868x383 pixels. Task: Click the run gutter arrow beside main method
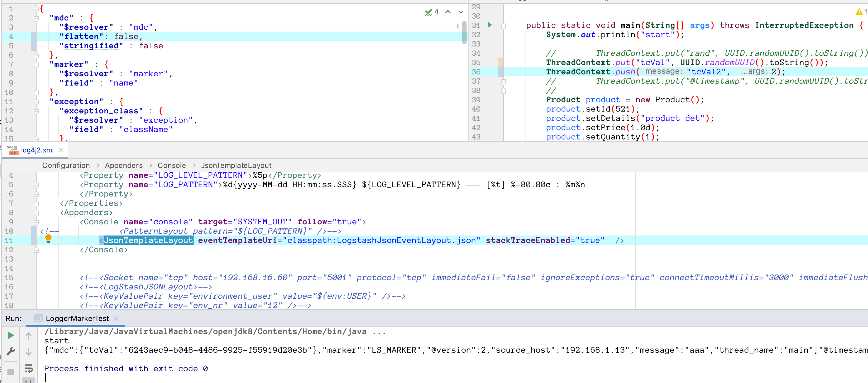coord(490,25)
